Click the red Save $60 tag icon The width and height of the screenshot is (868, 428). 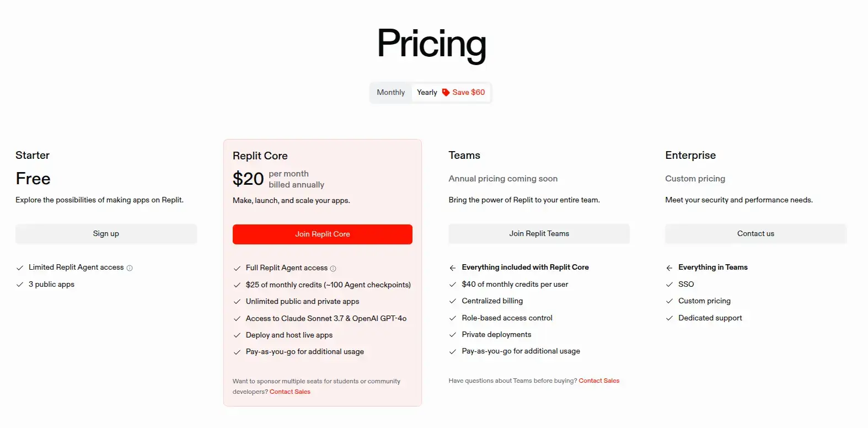pyautogui.click(x=446, y=93)
